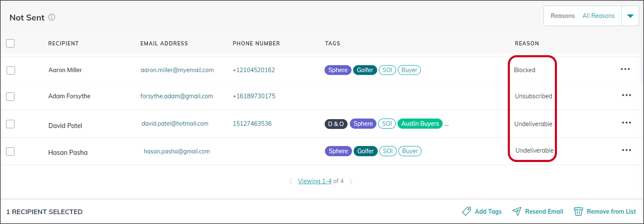Click the Resend Email paper plane icon
Viewport: 644px width, 224px height.
(x=517, y=212)
